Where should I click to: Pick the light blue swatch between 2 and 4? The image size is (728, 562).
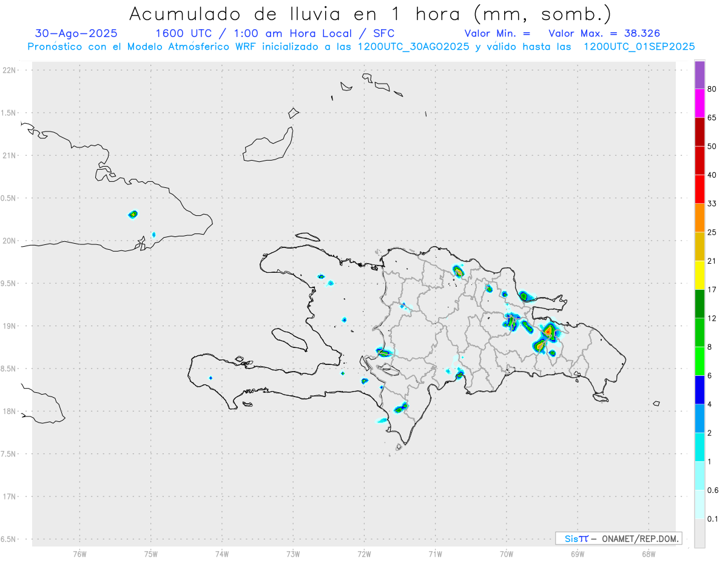(699, 419)
